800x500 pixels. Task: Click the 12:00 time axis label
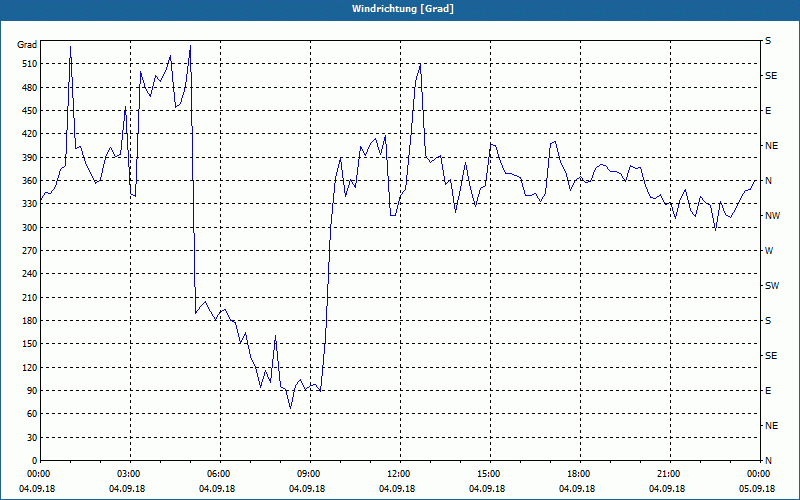point(399,474)
